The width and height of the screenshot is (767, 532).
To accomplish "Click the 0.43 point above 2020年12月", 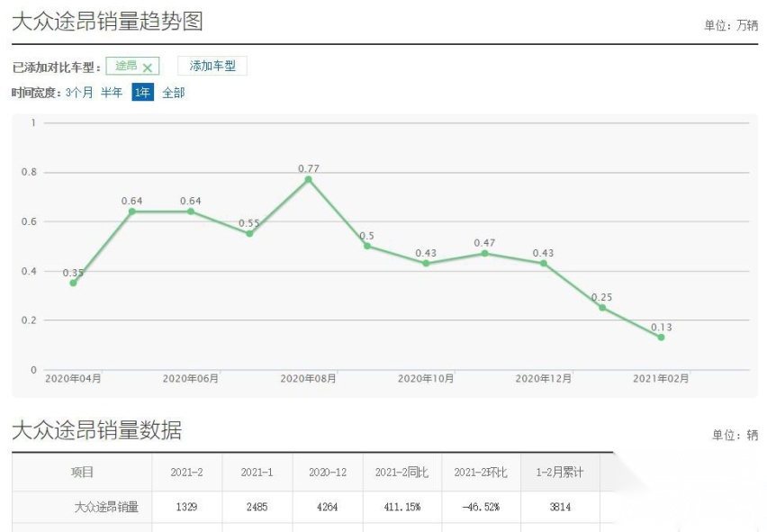I will (544, 263).
